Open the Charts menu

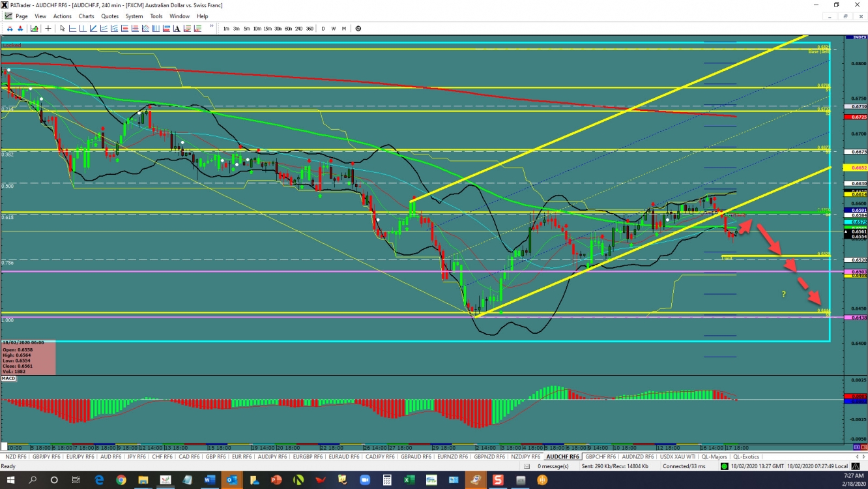(86, 16)
